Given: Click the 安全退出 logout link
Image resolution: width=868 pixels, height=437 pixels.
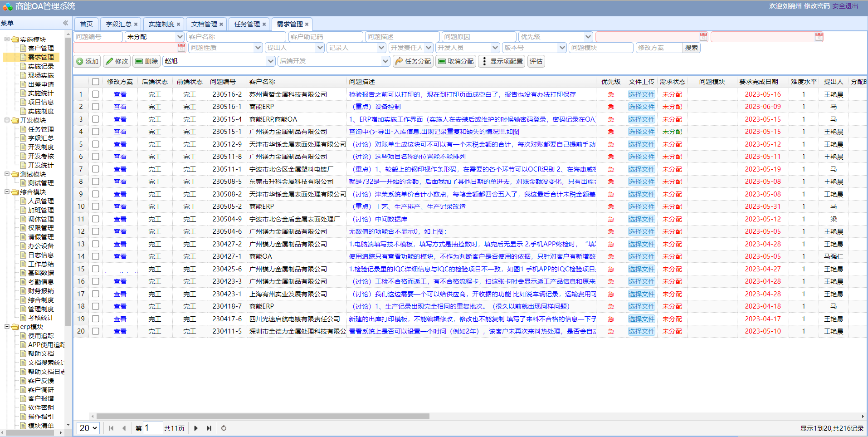Looking at the screenshot, I should 845,6.
